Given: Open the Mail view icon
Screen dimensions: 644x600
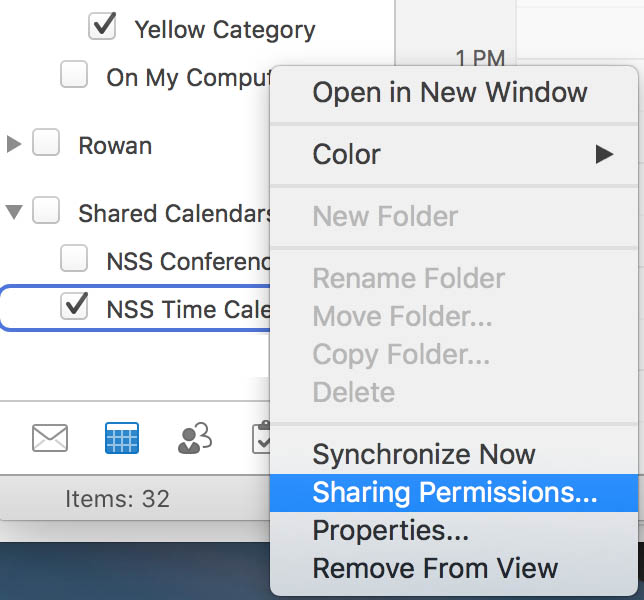Looking at the screenshot, I should point(50,438).
